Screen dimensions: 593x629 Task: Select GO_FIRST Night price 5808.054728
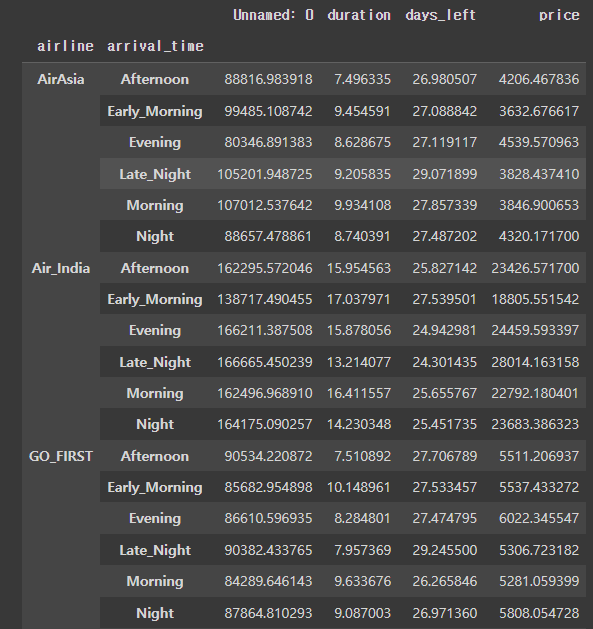[x=539, y=613]
